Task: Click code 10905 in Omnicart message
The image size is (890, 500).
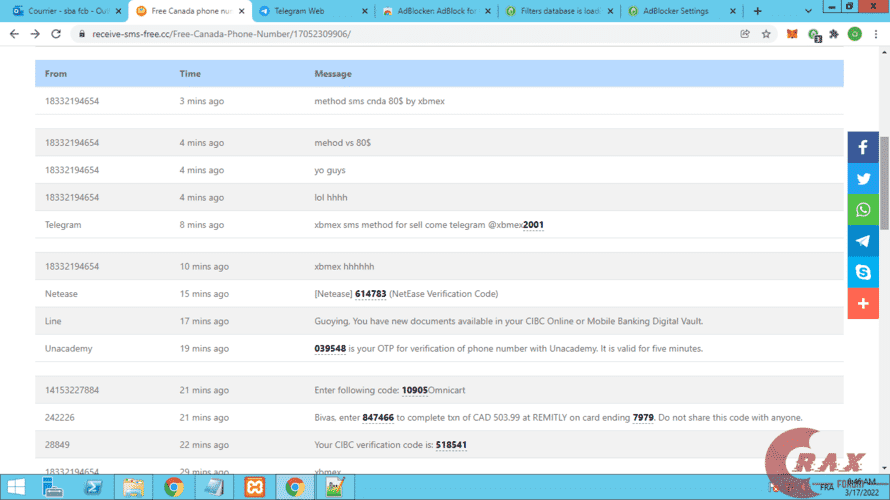Action: pyautogui.click(x=414, y=390)
